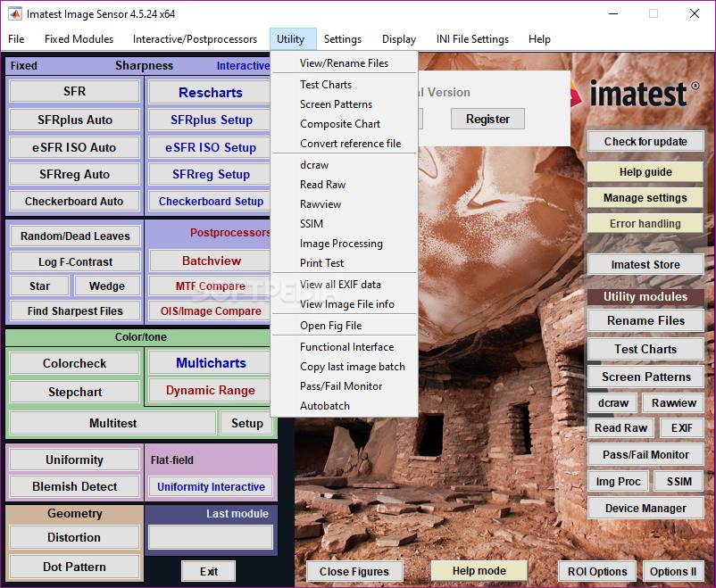
Task: Open Blemish Detect module
Action: tap(74, 486)
